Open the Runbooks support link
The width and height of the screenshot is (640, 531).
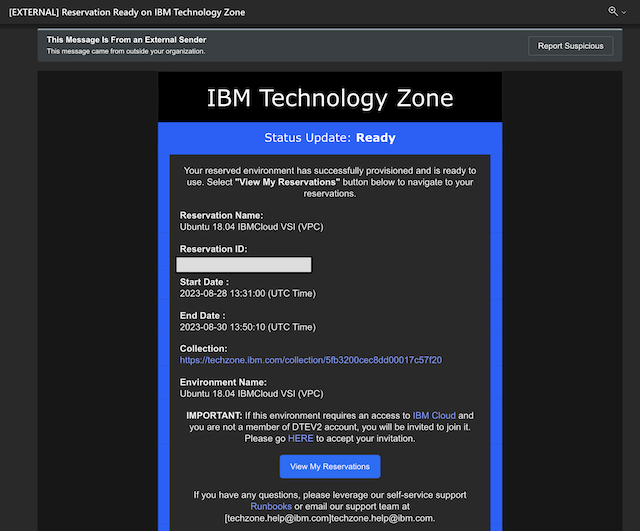pyautogui.click(x=271, y=507)
